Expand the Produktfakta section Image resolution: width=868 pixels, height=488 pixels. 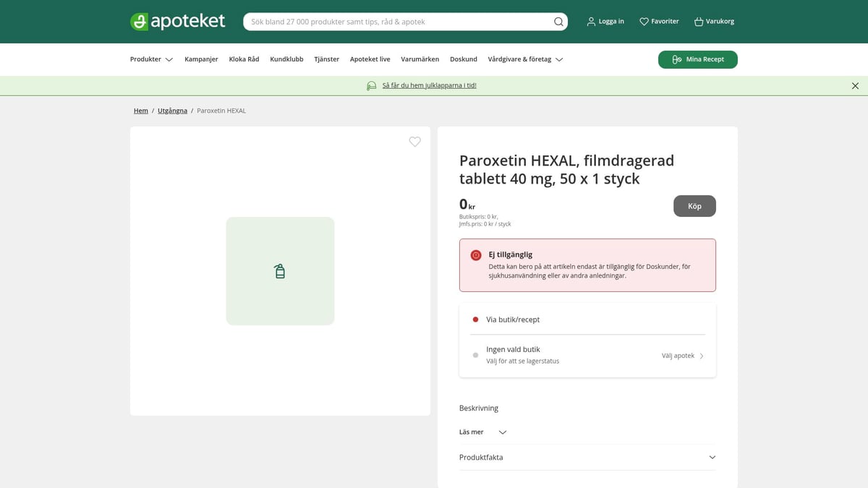[587, 457]
